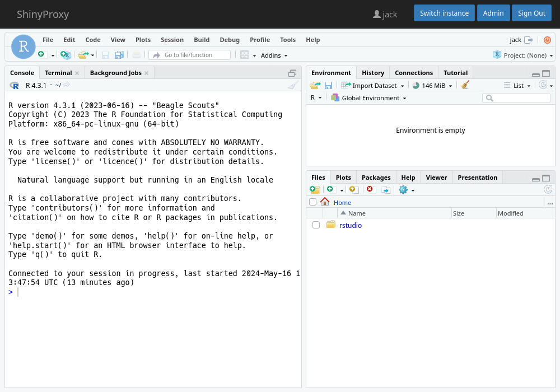560x392 pixels.
Task: Click the clear console broom icon
Action: 293,85
